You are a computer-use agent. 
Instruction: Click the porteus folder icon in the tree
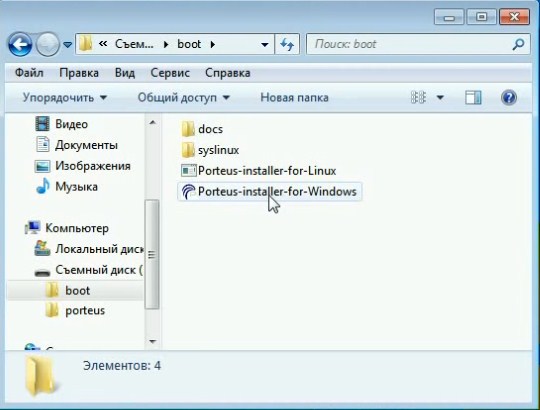click(x=52, y=310)
